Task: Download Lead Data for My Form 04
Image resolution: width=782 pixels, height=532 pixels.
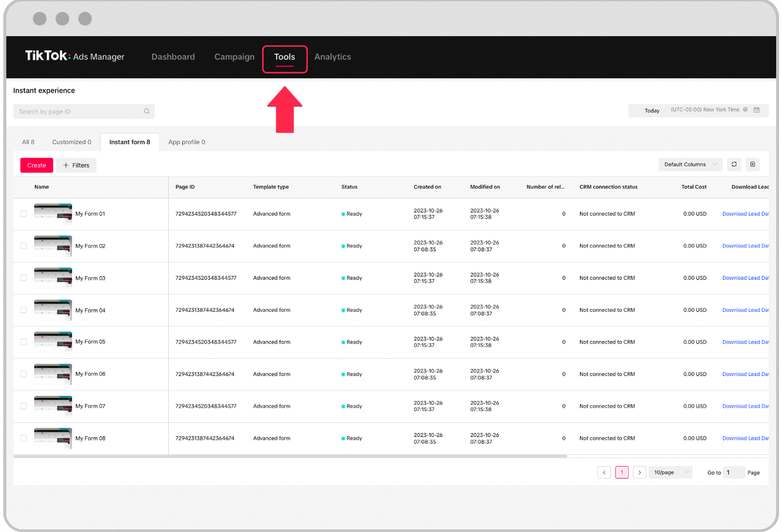Action: (745, 310)
